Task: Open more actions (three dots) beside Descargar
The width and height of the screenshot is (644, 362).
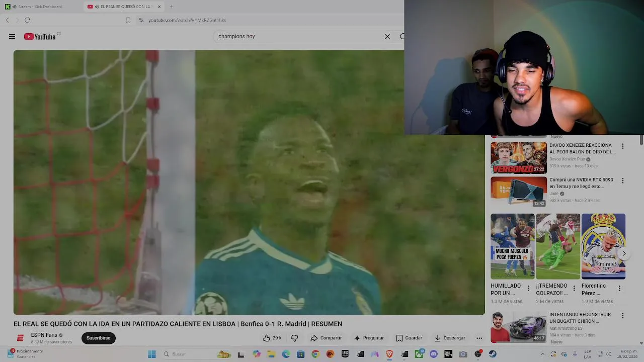Action: 479,338
